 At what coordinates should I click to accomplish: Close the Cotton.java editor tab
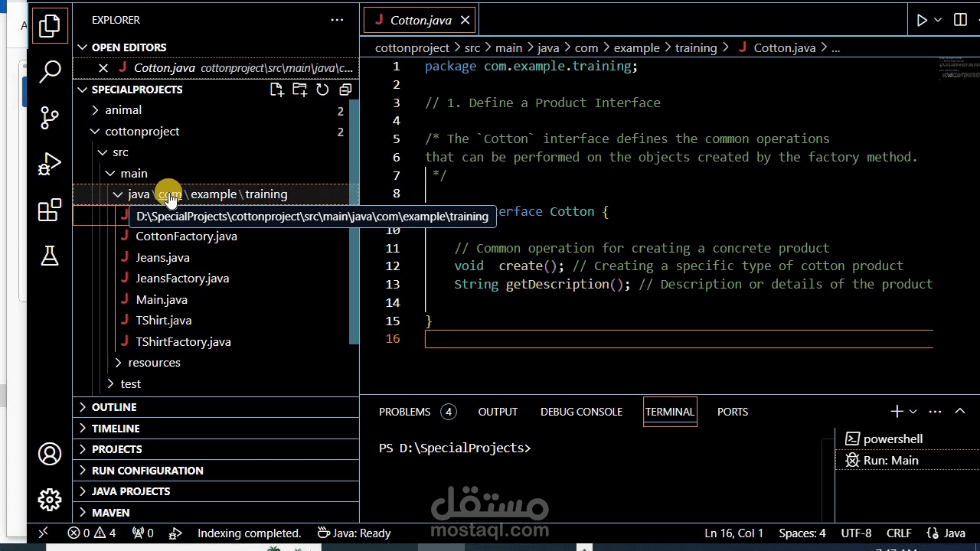click(465, 20)
